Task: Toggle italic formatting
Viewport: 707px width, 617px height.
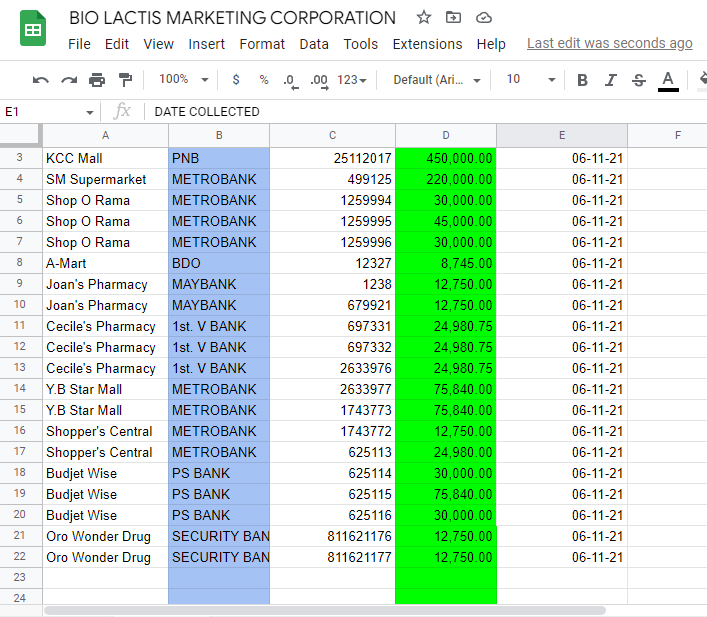Action: tap(611, 80)
